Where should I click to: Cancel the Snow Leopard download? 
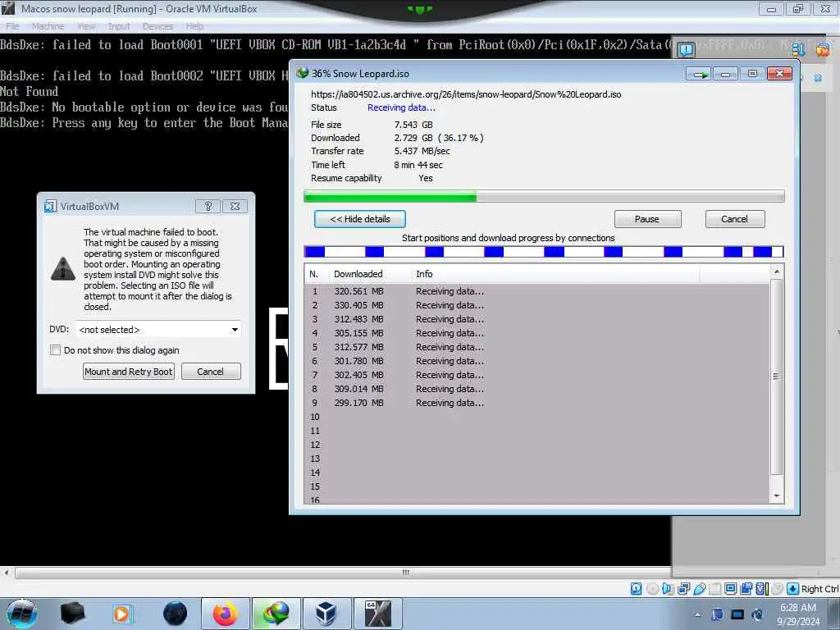[734, 219]
